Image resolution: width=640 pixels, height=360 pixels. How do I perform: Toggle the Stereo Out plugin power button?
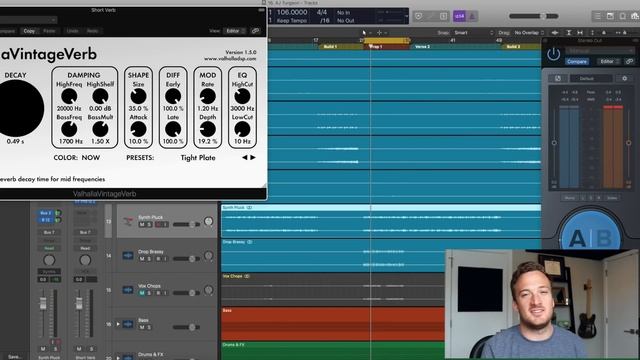point(553,54)
